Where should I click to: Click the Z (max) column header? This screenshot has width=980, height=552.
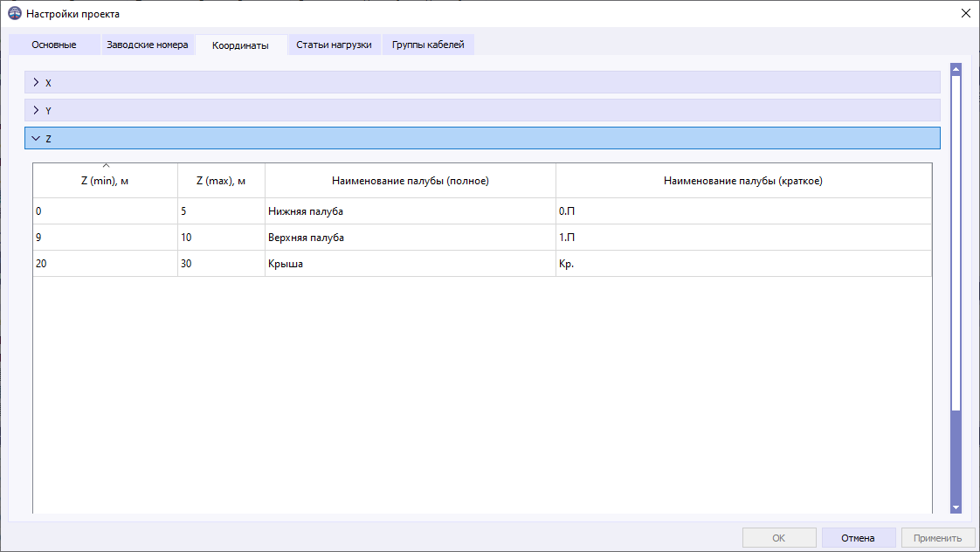coord(220,179)
